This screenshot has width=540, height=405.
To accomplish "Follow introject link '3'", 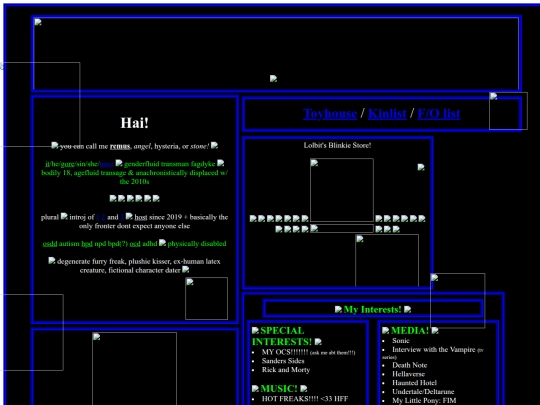I will click(x=122, y=217).
